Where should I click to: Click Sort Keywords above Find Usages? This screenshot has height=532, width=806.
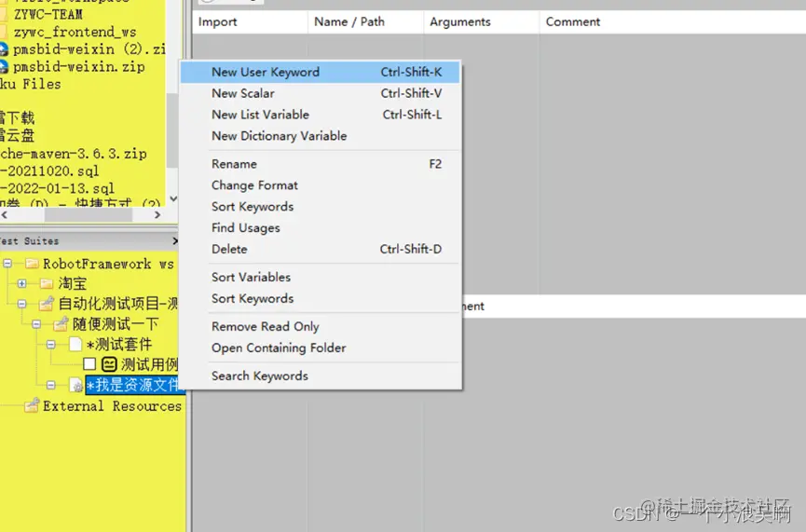point(320,207)
